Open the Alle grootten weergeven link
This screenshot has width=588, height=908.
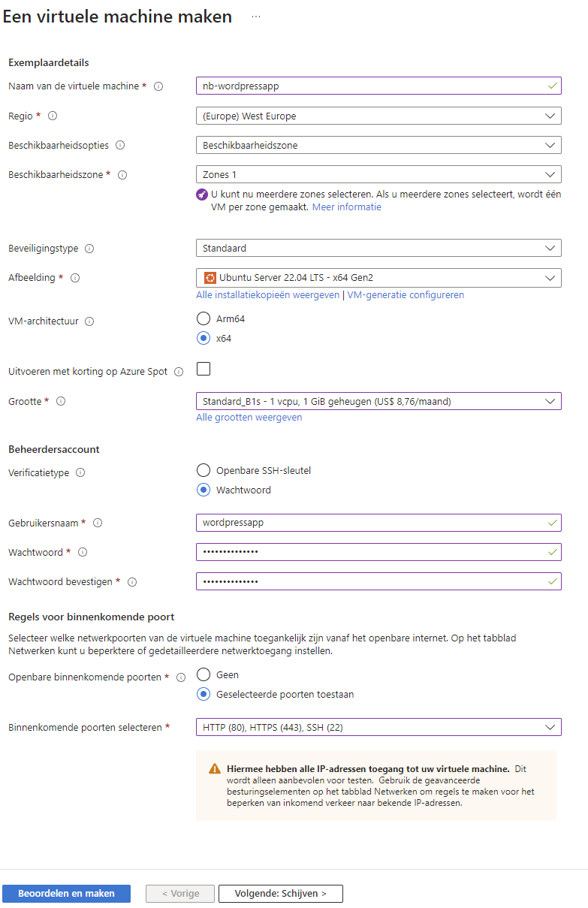click(x=249, y=418)
